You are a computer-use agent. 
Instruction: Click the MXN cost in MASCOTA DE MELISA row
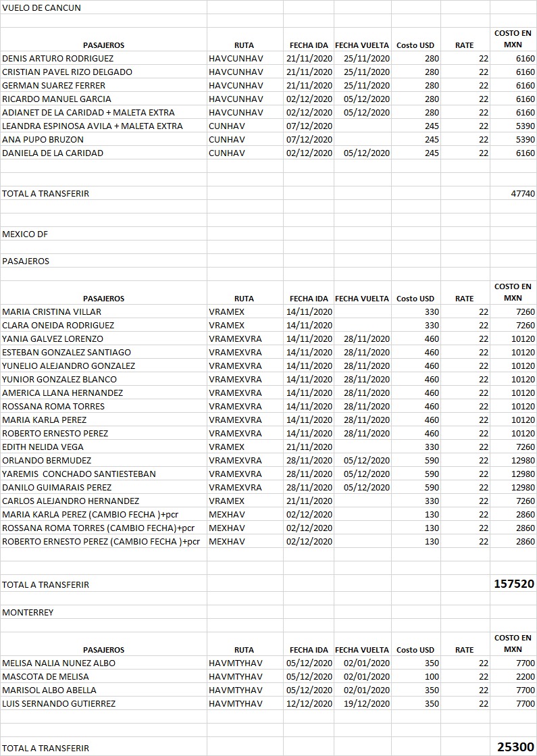click(x=513, y=676)
